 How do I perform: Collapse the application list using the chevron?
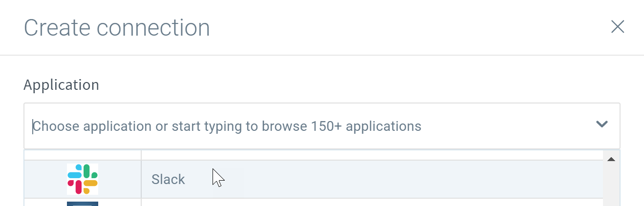(602, 124)
